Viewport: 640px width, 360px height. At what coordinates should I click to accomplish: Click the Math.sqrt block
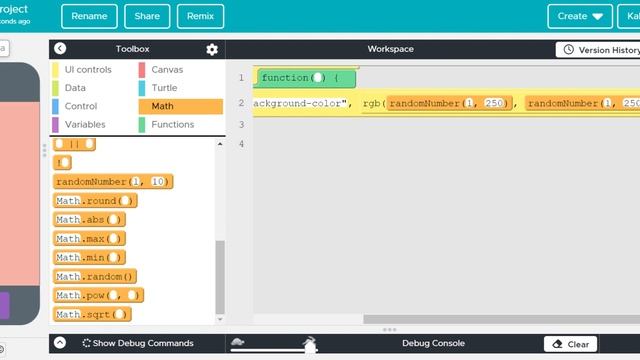tap(92, 314)
